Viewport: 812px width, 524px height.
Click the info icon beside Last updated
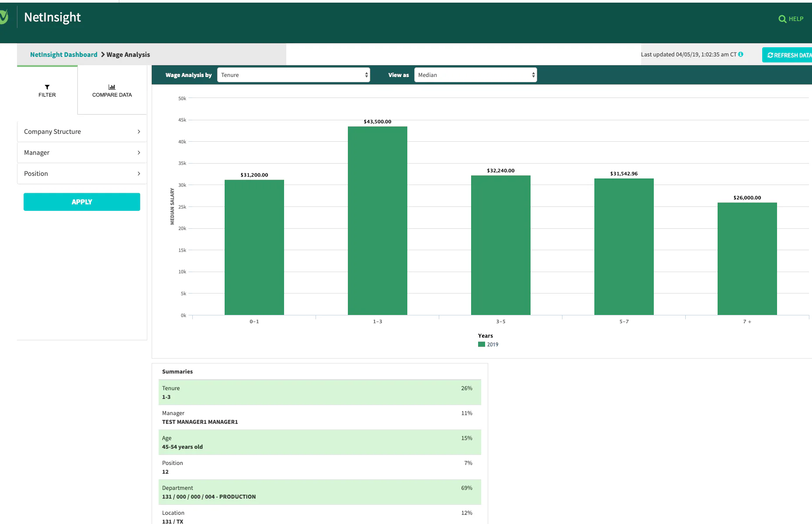[741, 54]
